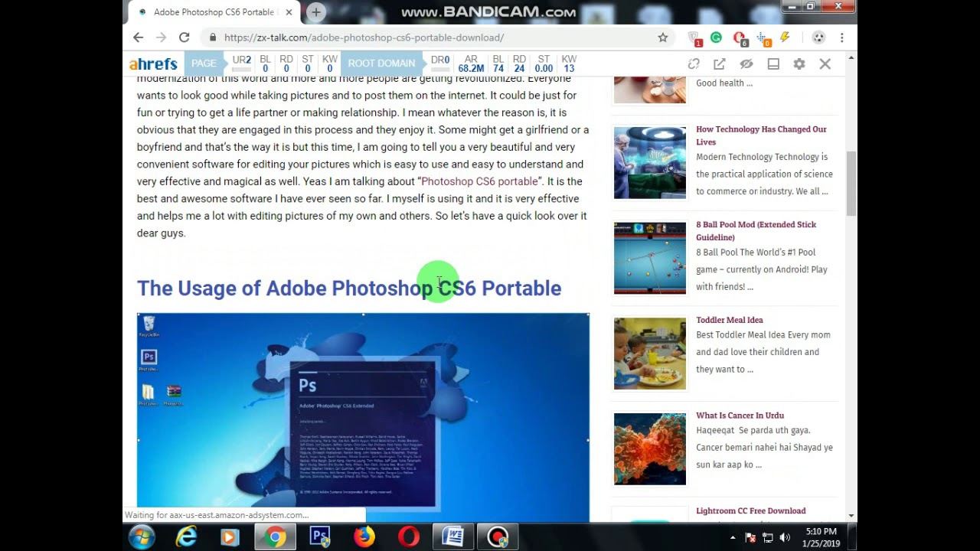Click the taskbar clock showing 5:10 PM
The width and height of the screenshot is (980, 551).
coord(821,537)
